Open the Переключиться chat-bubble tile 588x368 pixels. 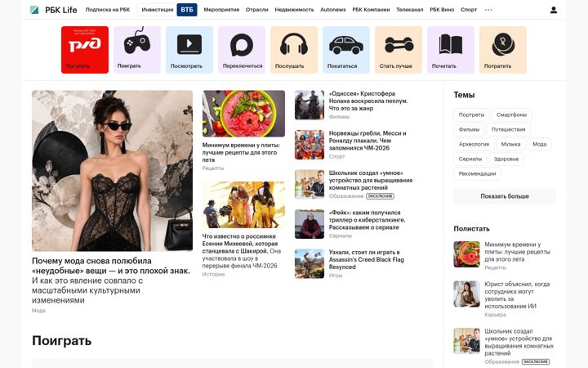coord(242,50)
